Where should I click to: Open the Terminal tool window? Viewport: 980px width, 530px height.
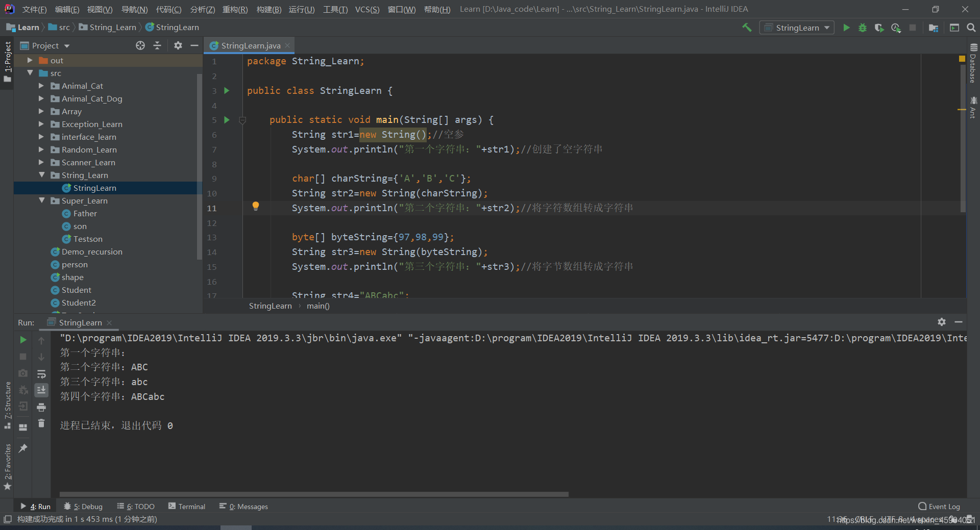coord(187,507)
